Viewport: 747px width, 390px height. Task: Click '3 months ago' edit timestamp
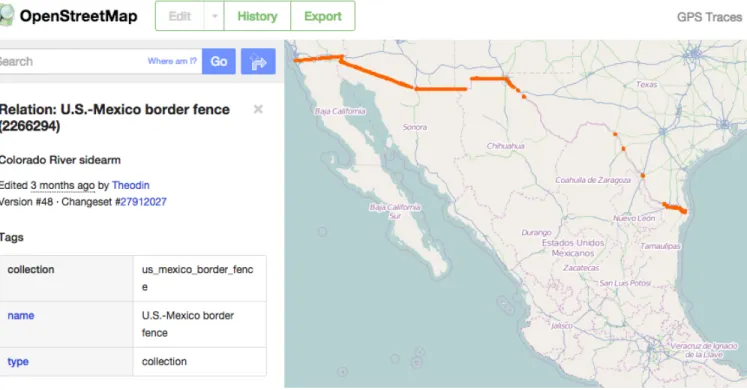62,185
